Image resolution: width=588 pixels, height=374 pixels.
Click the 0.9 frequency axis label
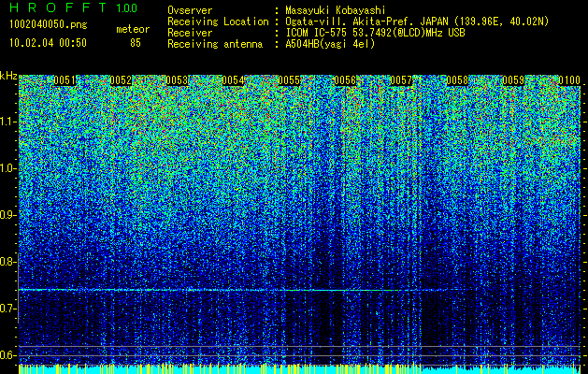point(7,215)
